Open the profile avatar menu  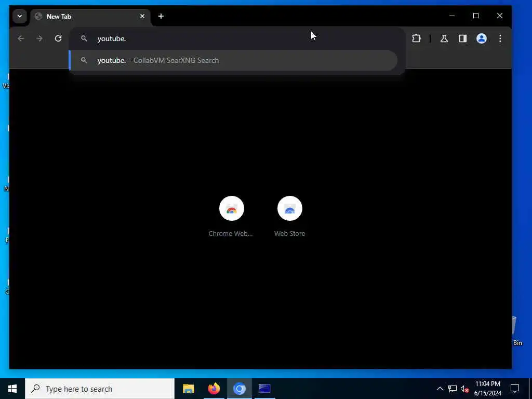[482, 38]
